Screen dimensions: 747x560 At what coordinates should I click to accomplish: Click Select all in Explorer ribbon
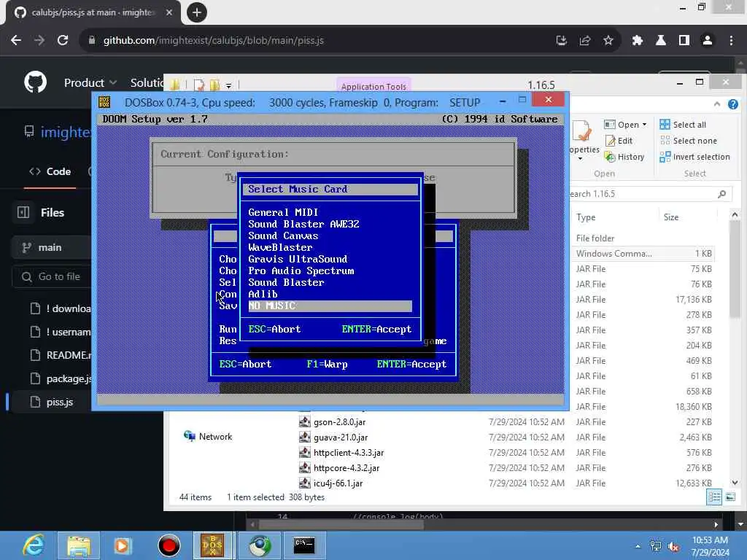tap(683, 124)
